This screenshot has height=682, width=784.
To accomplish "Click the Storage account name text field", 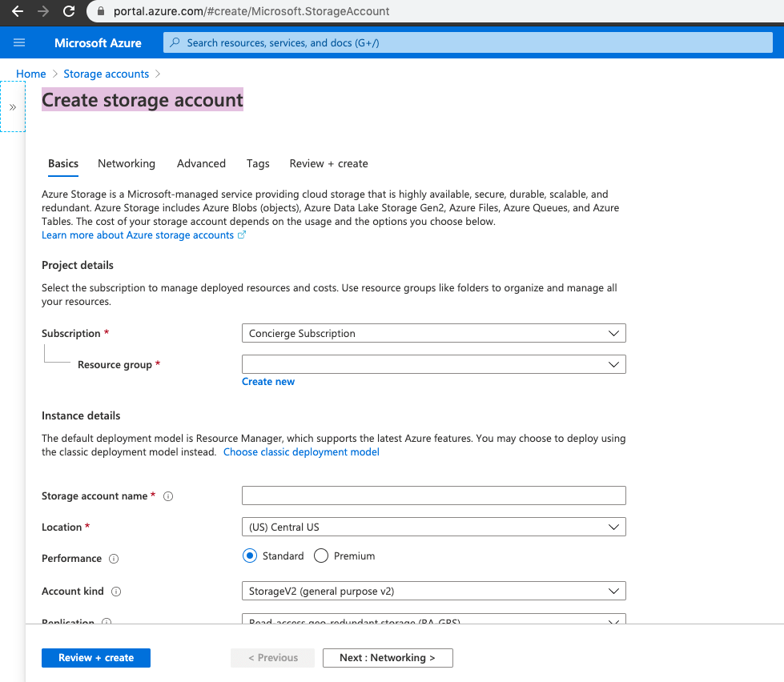I will coord(433,495).
